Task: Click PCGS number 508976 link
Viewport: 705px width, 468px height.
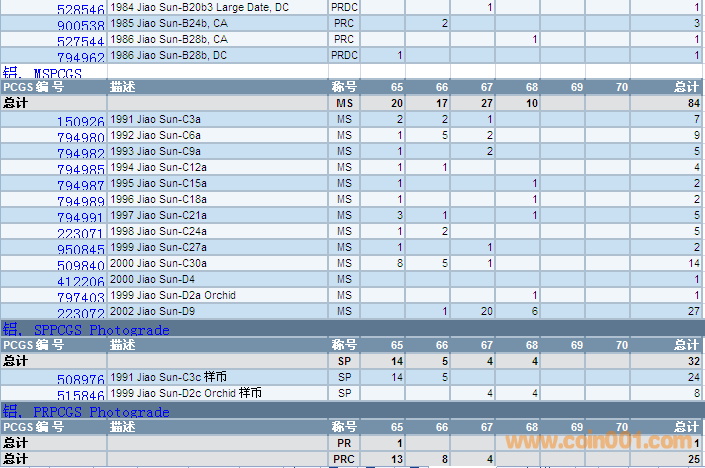Action: point(80,380)
